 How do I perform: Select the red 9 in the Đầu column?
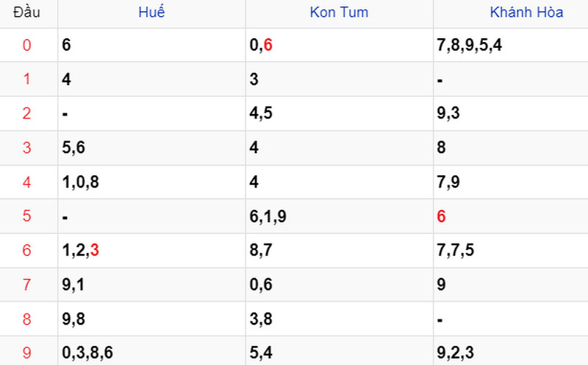coord(26,352)
